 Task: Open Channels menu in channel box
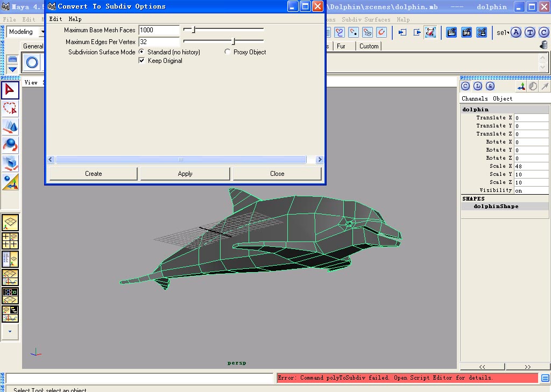[x=475, y=99]
